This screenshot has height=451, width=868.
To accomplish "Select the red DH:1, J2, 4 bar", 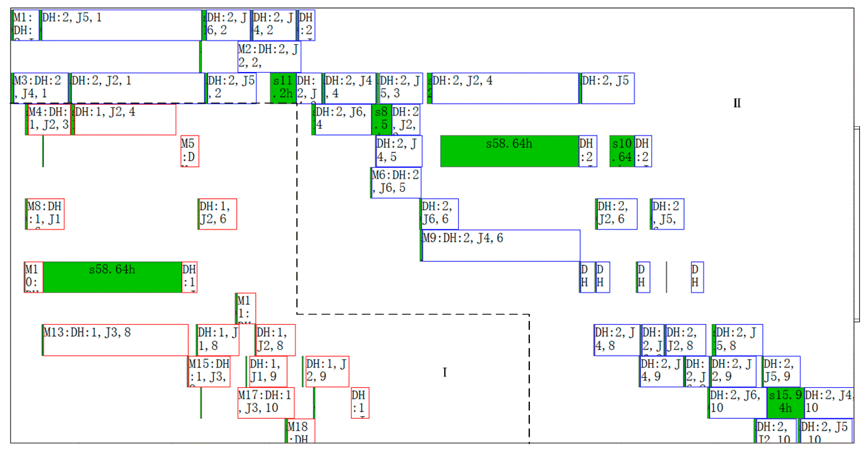I will 125,120.
